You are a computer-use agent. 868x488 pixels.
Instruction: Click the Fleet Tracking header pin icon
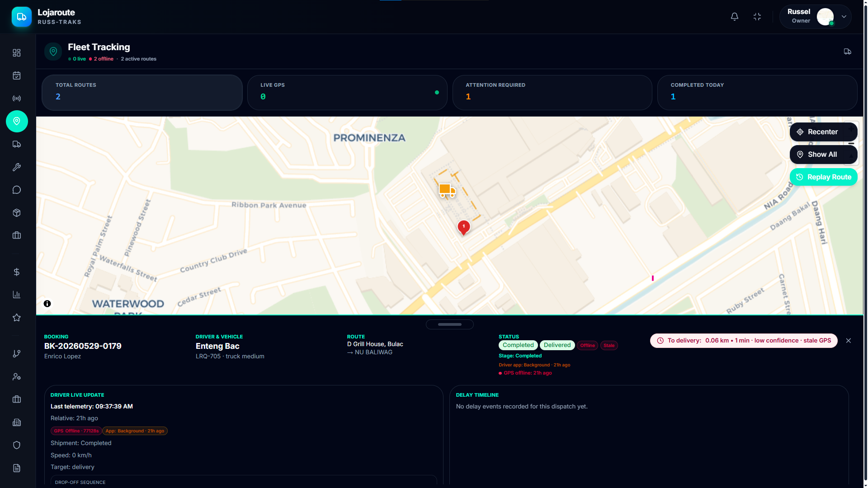pyautogui.click(x=53, y=52)
